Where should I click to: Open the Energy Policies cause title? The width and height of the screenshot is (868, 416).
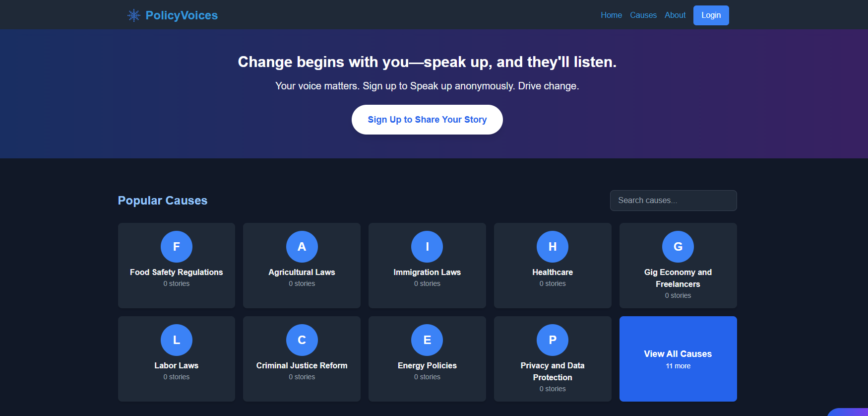pyautogui.click(x=427, y=366)
